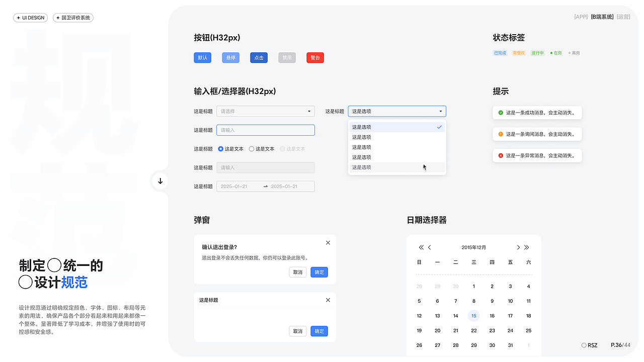Select highlighted date 15 in calendar
This screenshot has width=644, height=362.
click(474, 316)
